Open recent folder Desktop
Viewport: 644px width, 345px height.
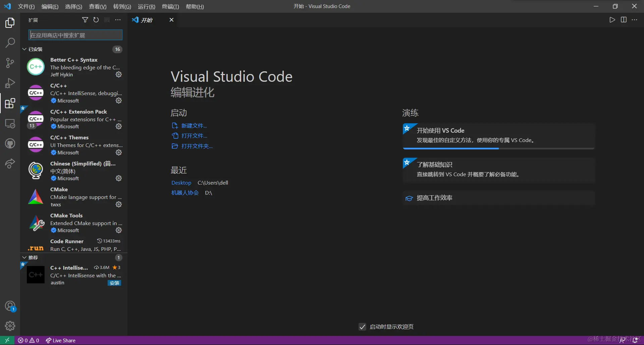tap(181, 183)
